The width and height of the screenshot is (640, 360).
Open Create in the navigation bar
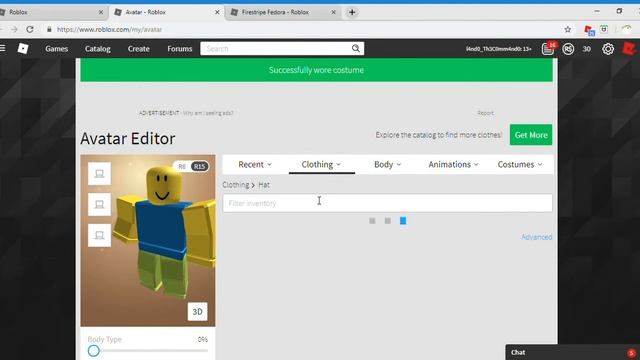[138, 49]
